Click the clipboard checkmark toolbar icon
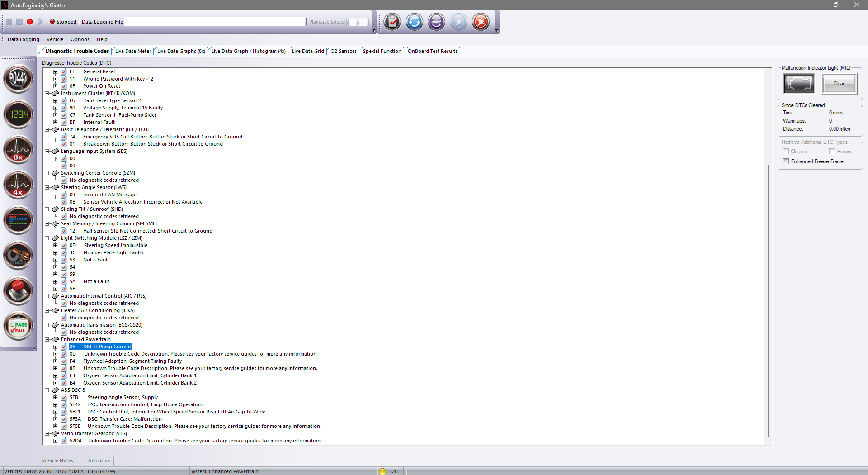868x475 pixels. click(x=392, y=22)
